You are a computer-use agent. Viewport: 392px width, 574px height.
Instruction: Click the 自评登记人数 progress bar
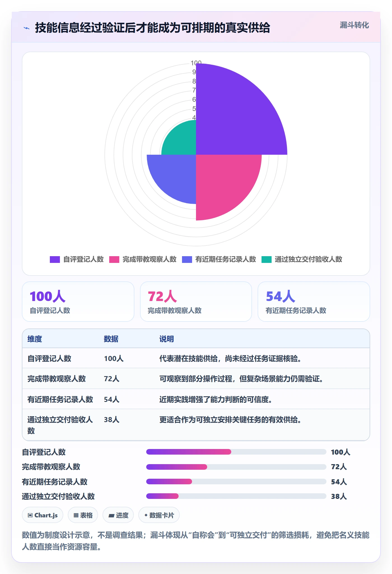point(236,452)
